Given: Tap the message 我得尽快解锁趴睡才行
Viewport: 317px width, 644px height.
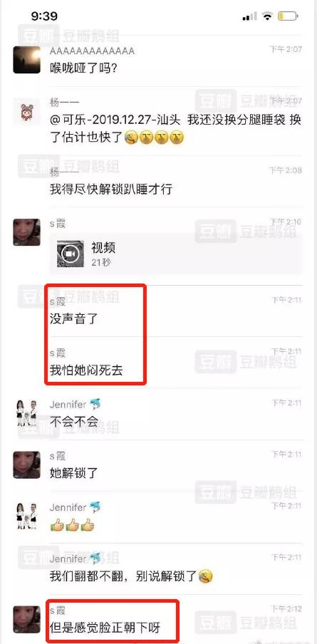Looking at the screenshot, I should pos(111,189).
